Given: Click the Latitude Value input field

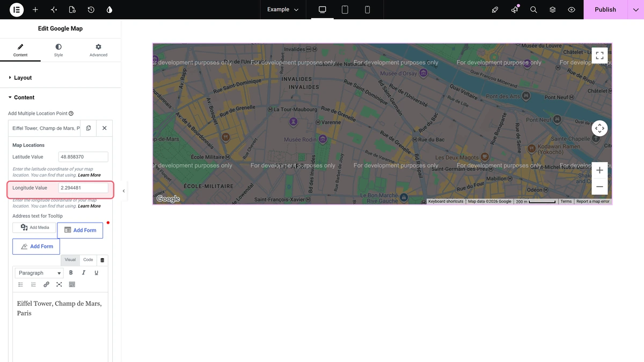Looking at the screenshot, I should point(83,157).
